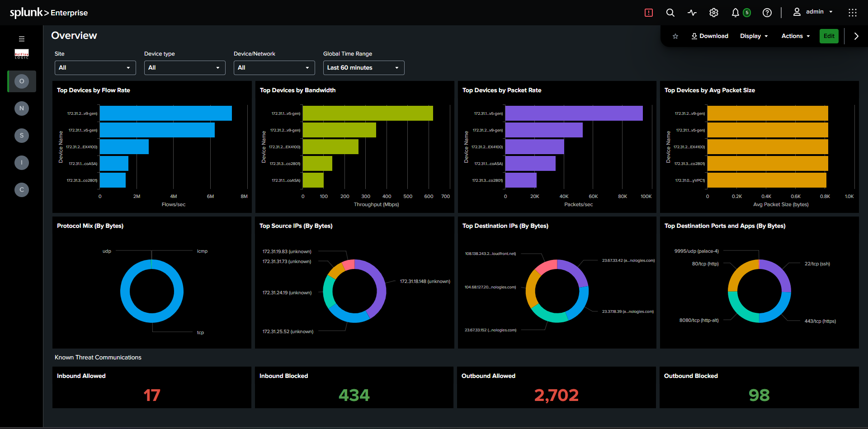Click 172.31.25.52 (unknown) source IP label

[x=288, y=332]
